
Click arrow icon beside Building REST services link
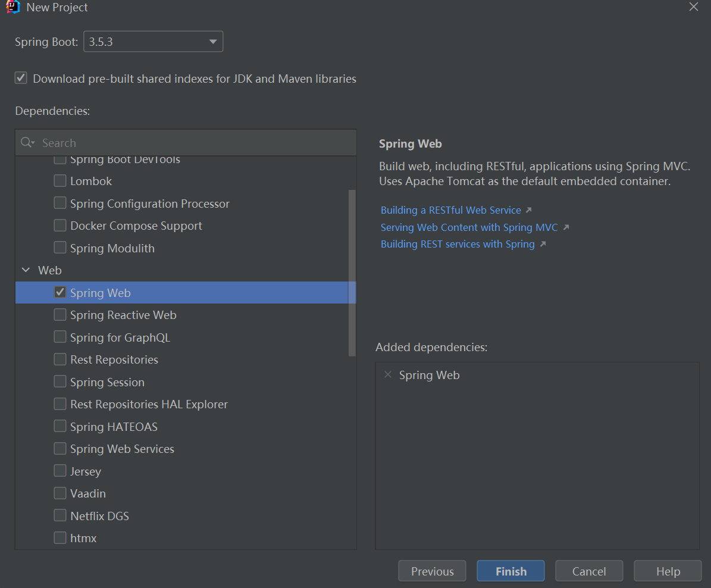(x=543, y=244)
